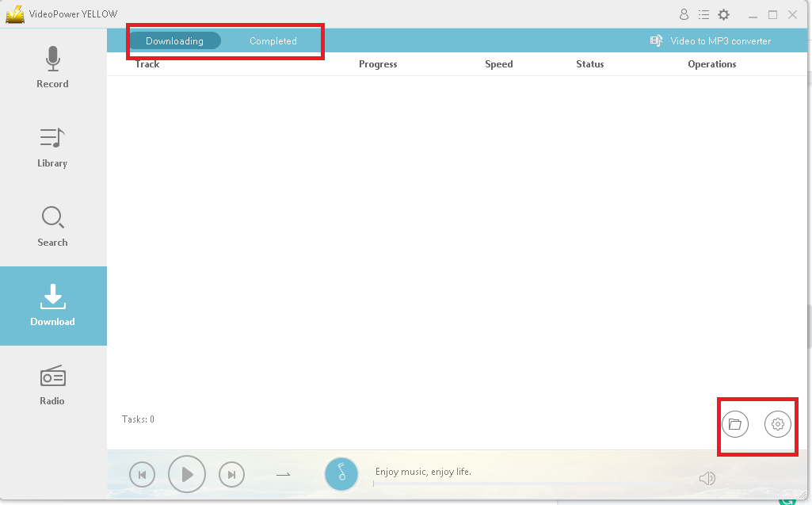The image size is (812, 505).
Task: Open the download output folder
Action: pyautogui.click(x=734, y=424)
